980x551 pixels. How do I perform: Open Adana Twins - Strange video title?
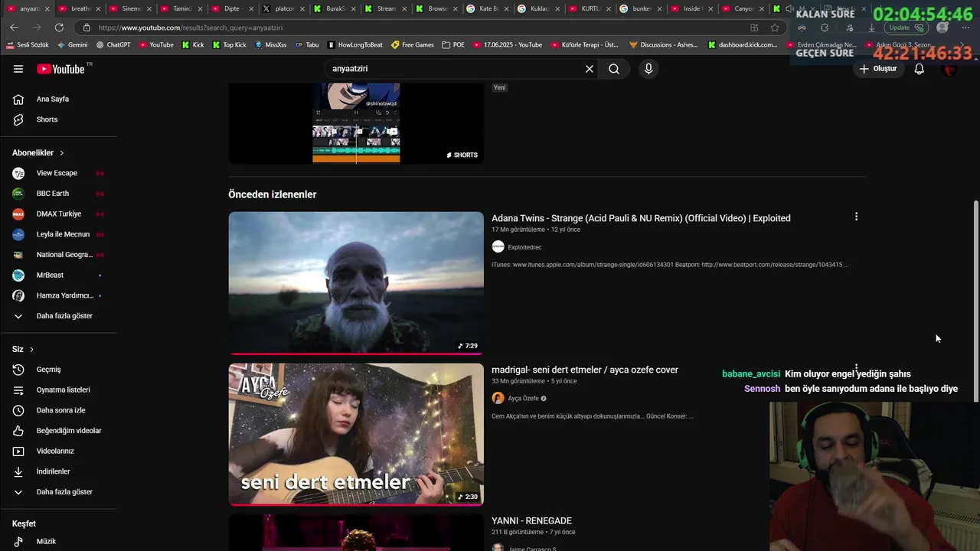click(x=641, y=218)
